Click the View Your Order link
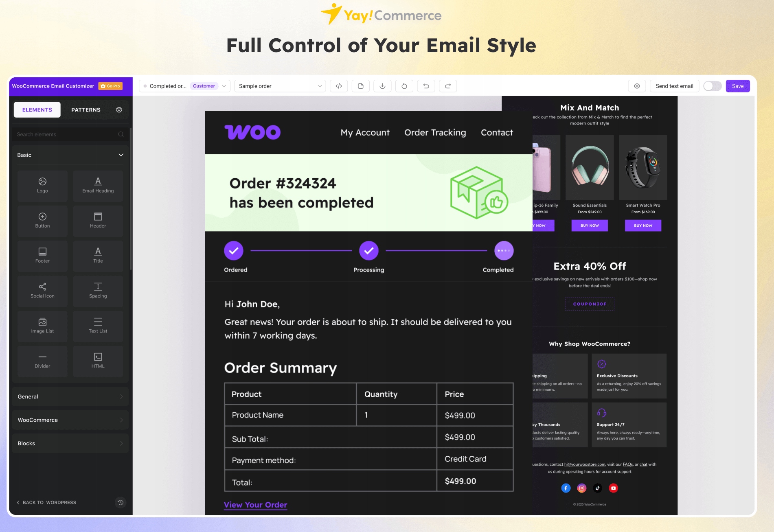Image resolution: width=774 pixels, height=532 pixels. [x=255, y=505]
